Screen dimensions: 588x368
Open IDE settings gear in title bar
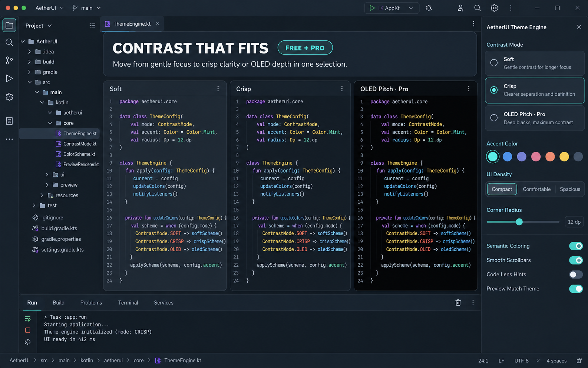[x=494, y=8]
